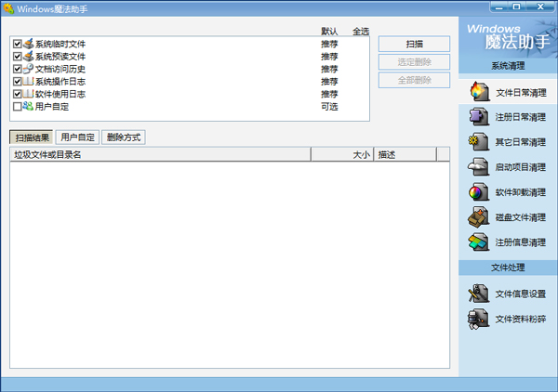Open 注册信息清理 icon
The image size is (558, 392).
[x=479, y=242]
